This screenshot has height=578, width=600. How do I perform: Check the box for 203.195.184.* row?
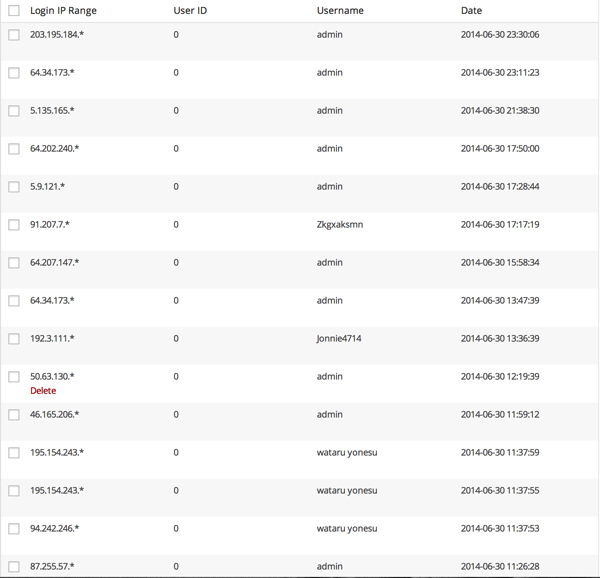[x=14, y=35]
